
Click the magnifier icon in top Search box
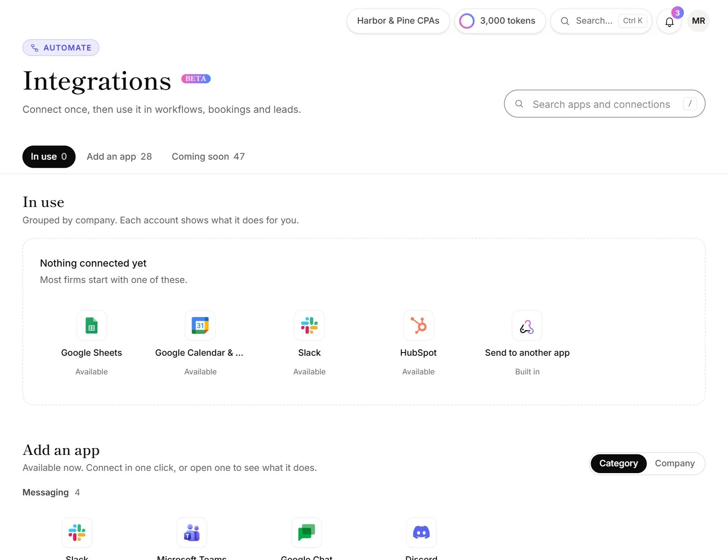565,21
